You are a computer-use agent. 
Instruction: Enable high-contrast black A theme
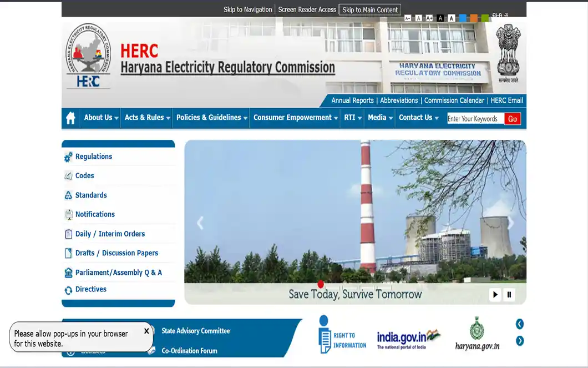(x=440, y=18)
